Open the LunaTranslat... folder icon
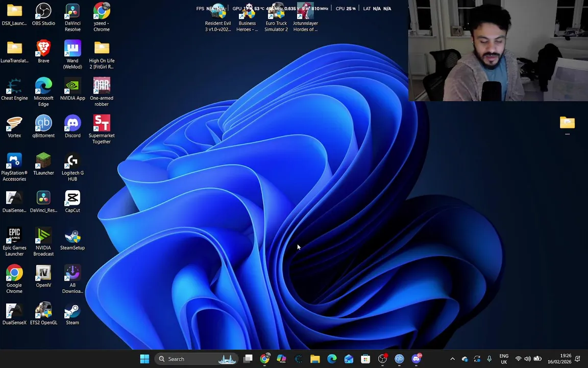Viewport: 588px width, 368px height. 14,52
